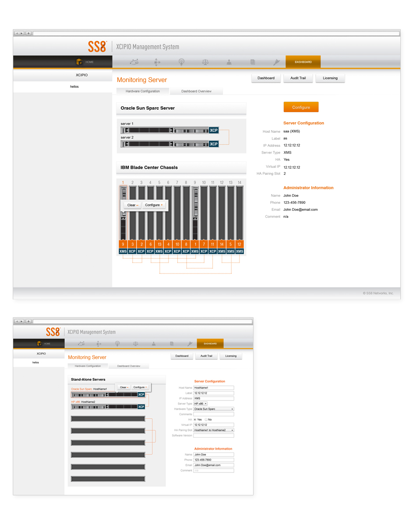Click Configure in the blade slot popup
The height and width of the screenshot is (532, 414).
tap(154, 205)
